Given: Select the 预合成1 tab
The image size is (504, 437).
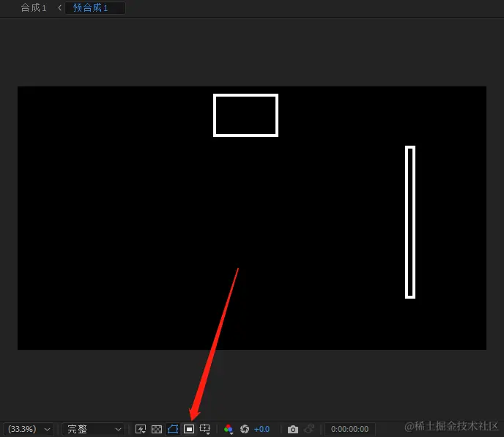Looking at the screenshot, I should 95,8.
